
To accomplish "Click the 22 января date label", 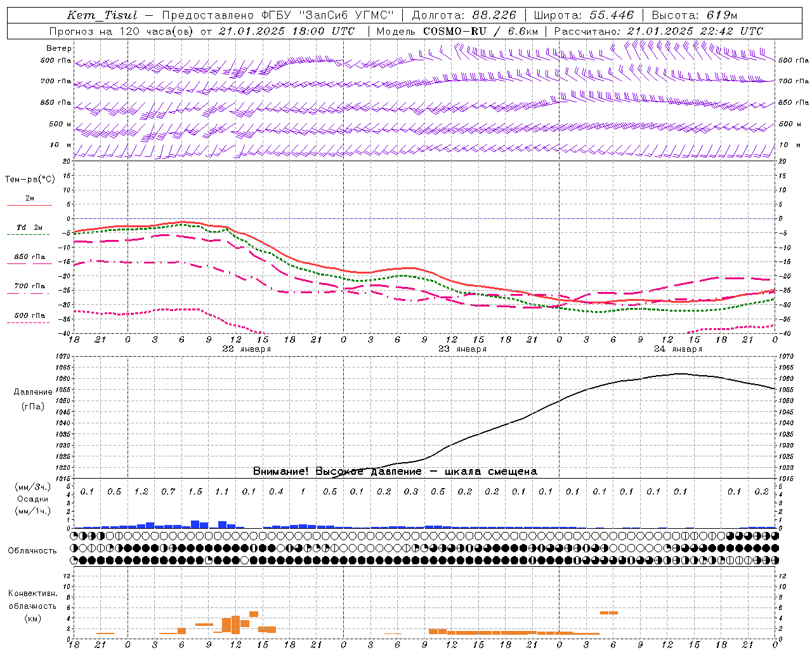I will coord(246,349).
